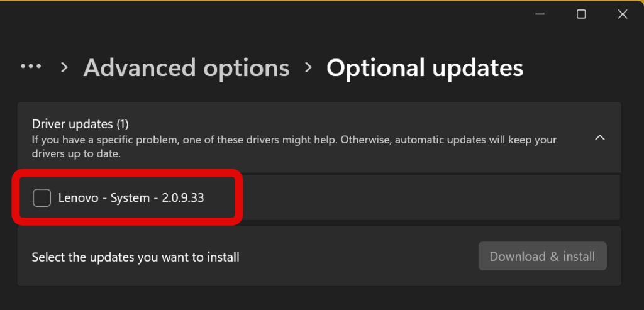Image resolution: width=644 pixels, height=310 pixels.
Task: Close the Settings window
Action: 623,14
